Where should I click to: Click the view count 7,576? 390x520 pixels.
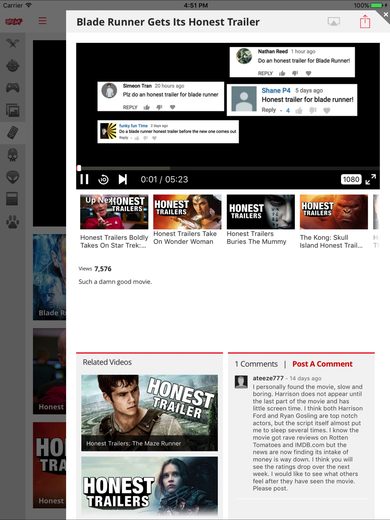[x=103, y=269]
